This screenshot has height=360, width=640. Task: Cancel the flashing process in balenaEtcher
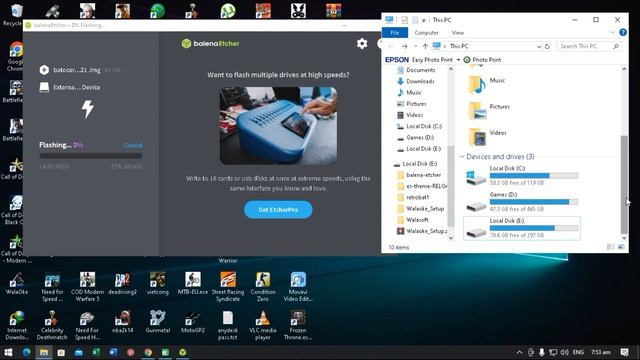click(133, 145)
